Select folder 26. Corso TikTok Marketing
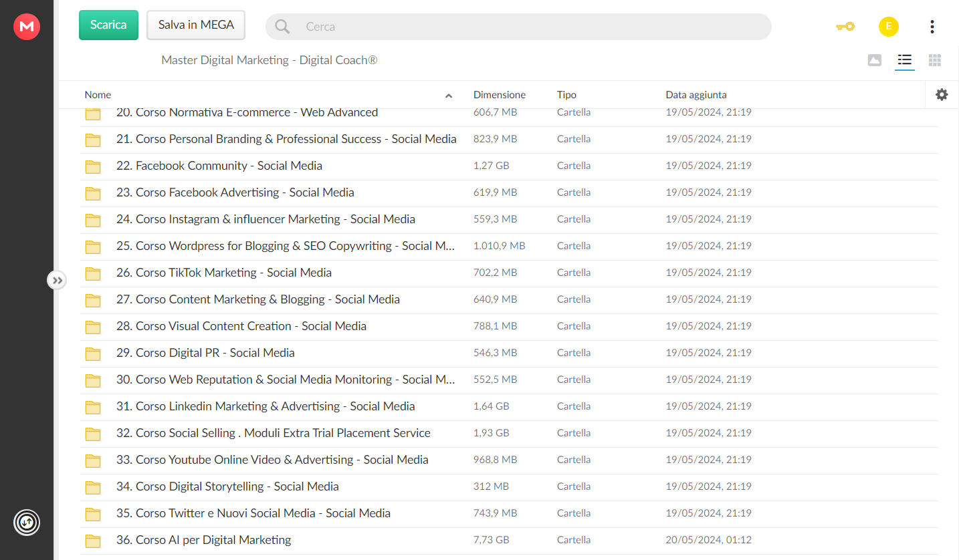Image resolution: width=959 pixels, height=560 pixels. click(x=509, y=273)
